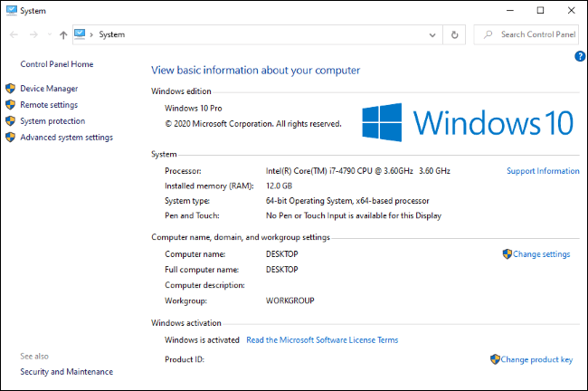Click the Back navigation arrow
588x391 pixels.
14,35
